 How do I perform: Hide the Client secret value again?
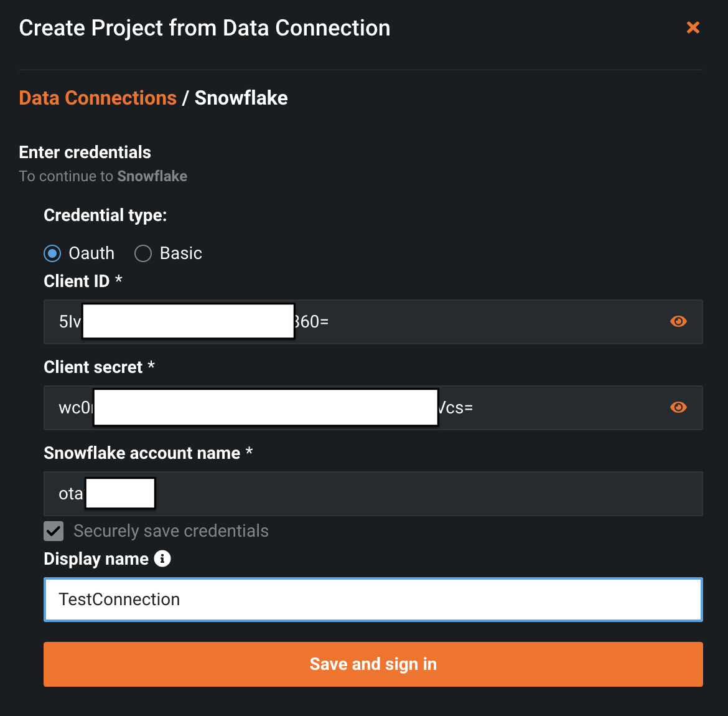point(678,407)
